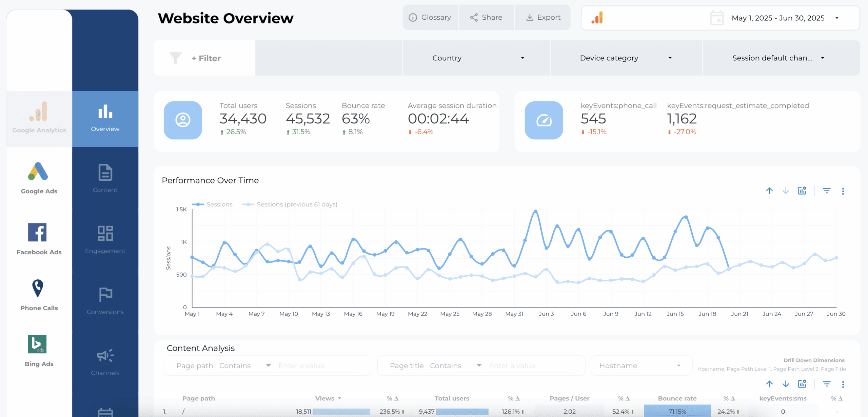Screen dimensions: 868x417
Task: Sort table by Total users column
Action: (x=452, y=398)
